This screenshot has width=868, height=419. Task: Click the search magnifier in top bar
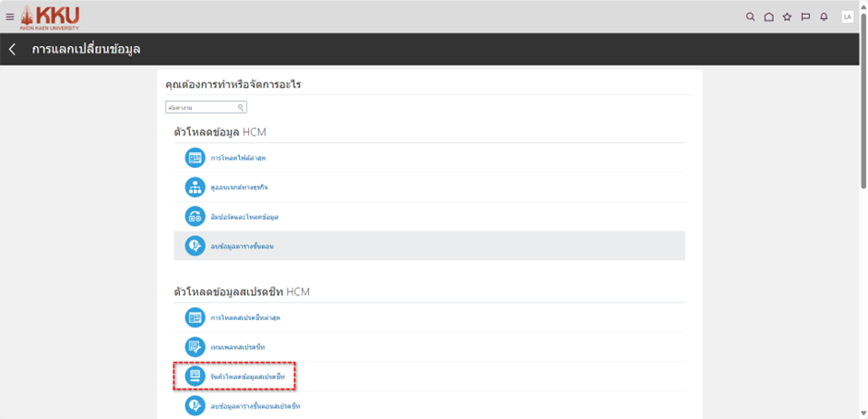pos(750,17)
